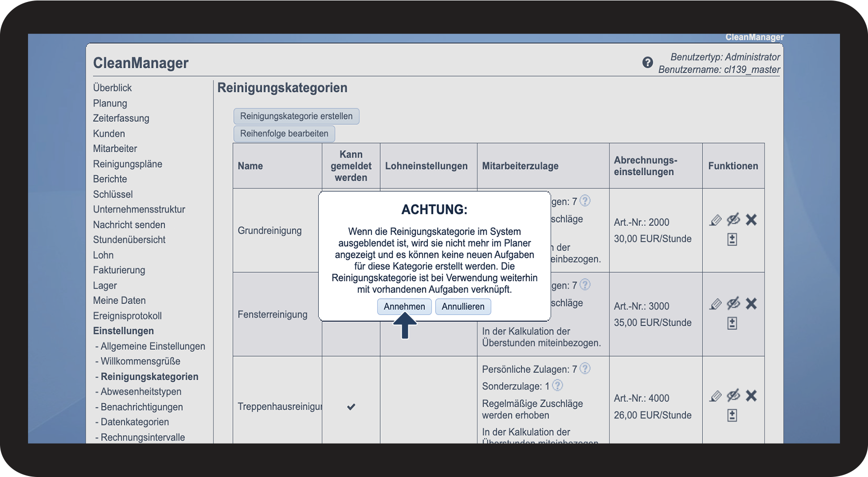View the Ereignisprotokoll page

127,316
